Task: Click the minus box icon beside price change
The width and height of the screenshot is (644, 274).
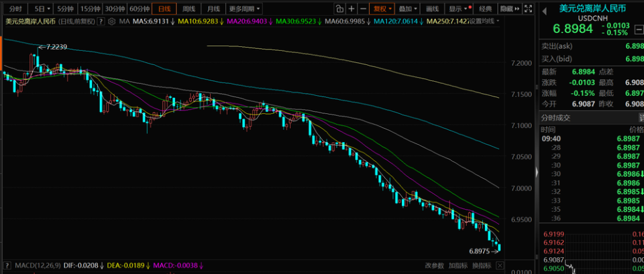Action: point(639,29)
